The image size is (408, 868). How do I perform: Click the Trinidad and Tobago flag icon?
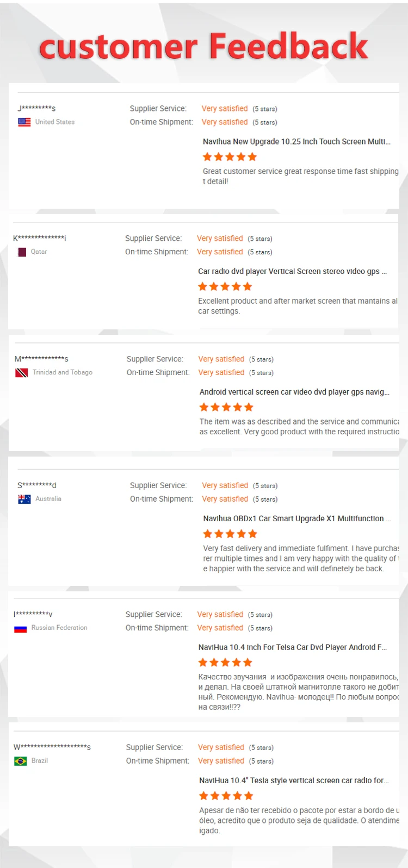(x=22, y=373)
